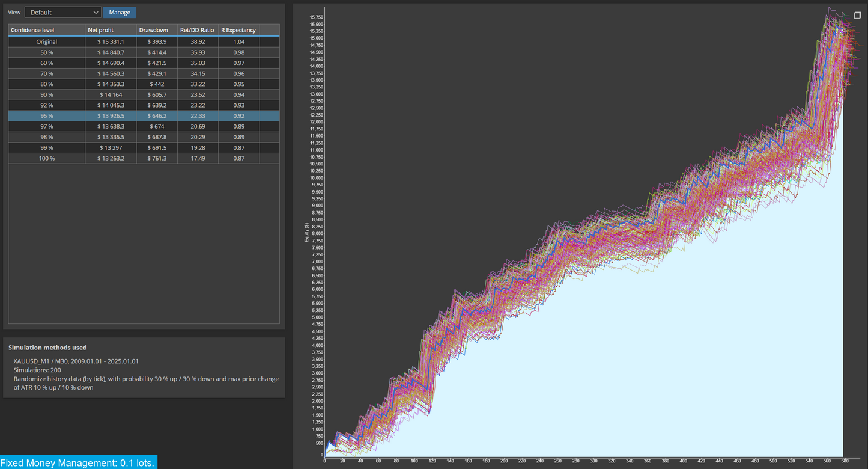Click net profit value $ 13 335.5
The width and height of the screenshot is (868, 469).
click(111, 137)
